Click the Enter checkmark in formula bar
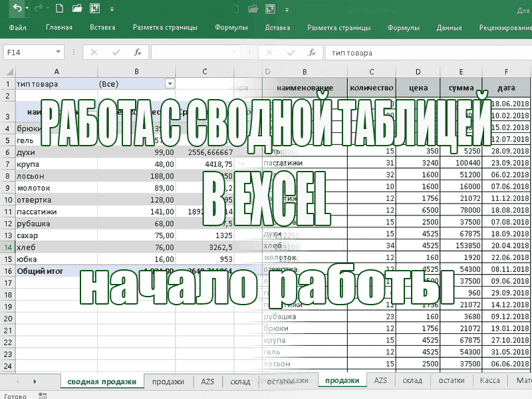The width and height of the screenshot is (532, 399). [116, 52]
